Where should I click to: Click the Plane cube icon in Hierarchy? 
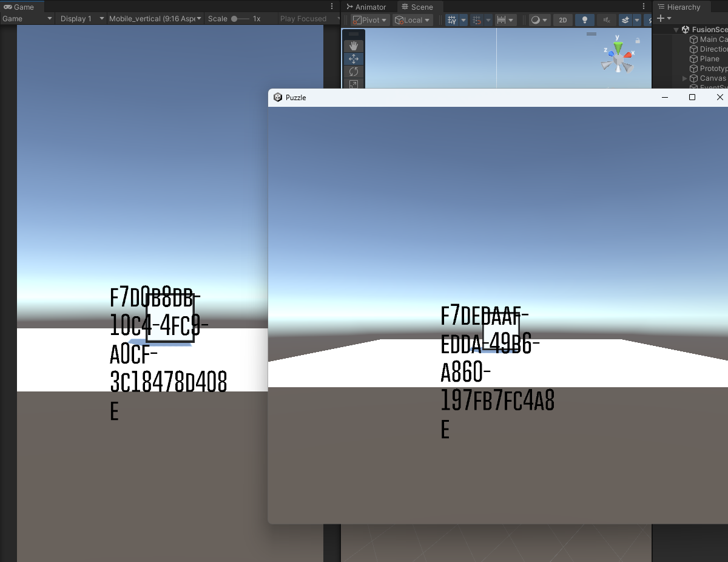point(694,59)
